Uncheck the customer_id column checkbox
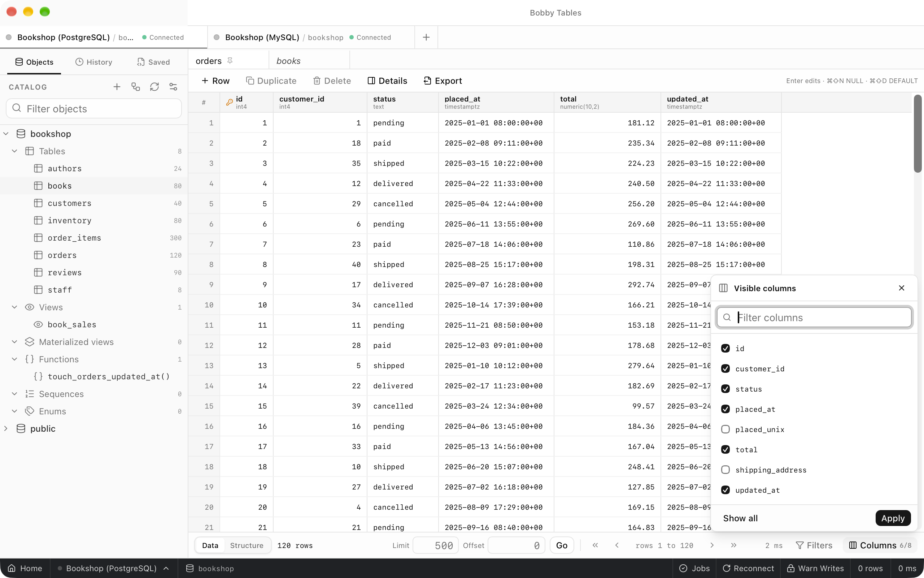Image resolution: width=924 pixels, height=578 pixels. click(x=725, y=368)
